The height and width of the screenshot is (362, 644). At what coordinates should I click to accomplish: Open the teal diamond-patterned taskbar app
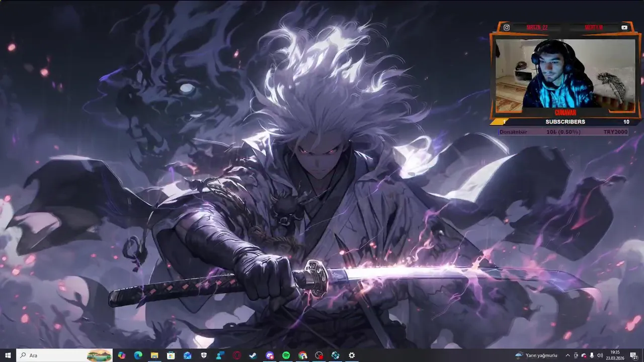coord(335,355)
